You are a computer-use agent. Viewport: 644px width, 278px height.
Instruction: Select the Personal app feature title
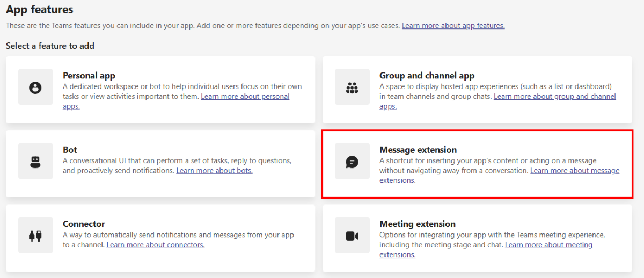[89, 76]
